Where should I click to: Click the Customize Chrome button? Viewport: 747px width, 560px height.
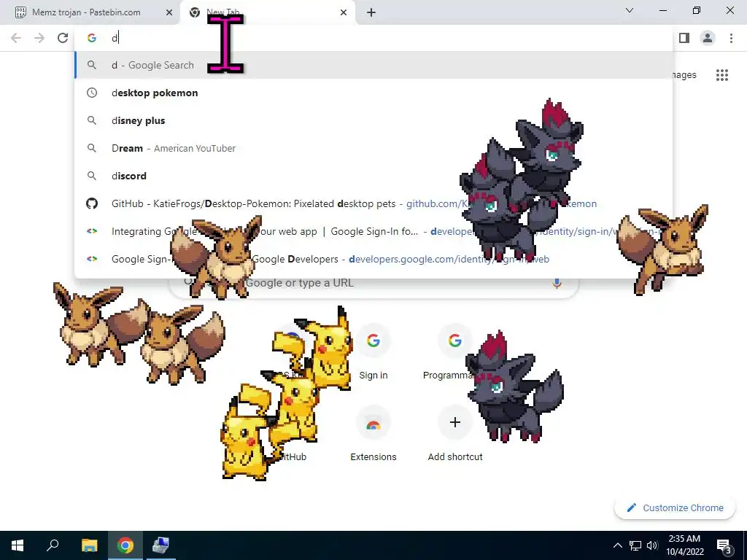point(675,507)
